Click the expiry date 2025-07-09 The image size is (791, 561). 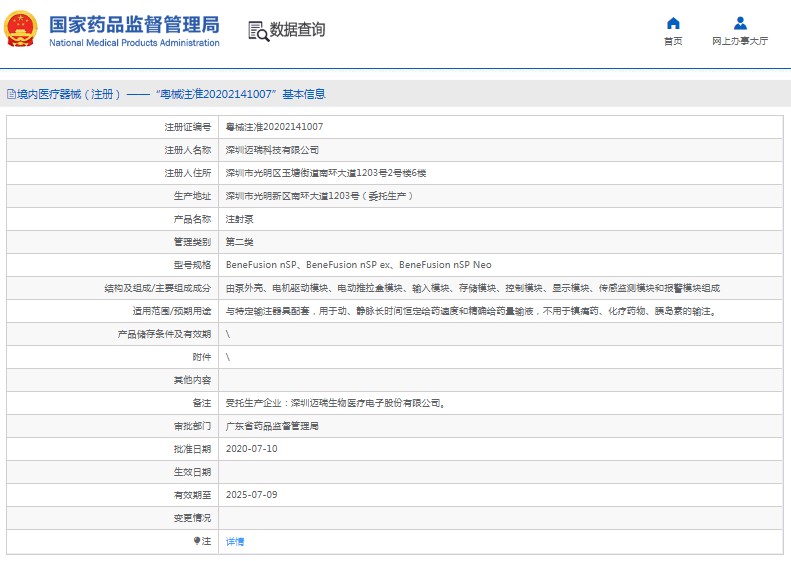(251, 495)
